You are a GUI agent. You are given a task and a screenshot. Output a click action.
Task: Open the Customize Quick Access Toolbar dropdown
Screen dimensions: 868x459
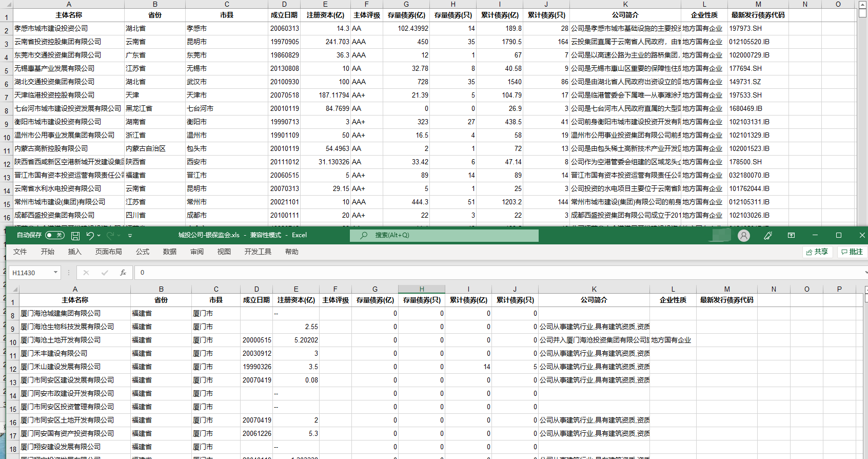click(130, 236)
